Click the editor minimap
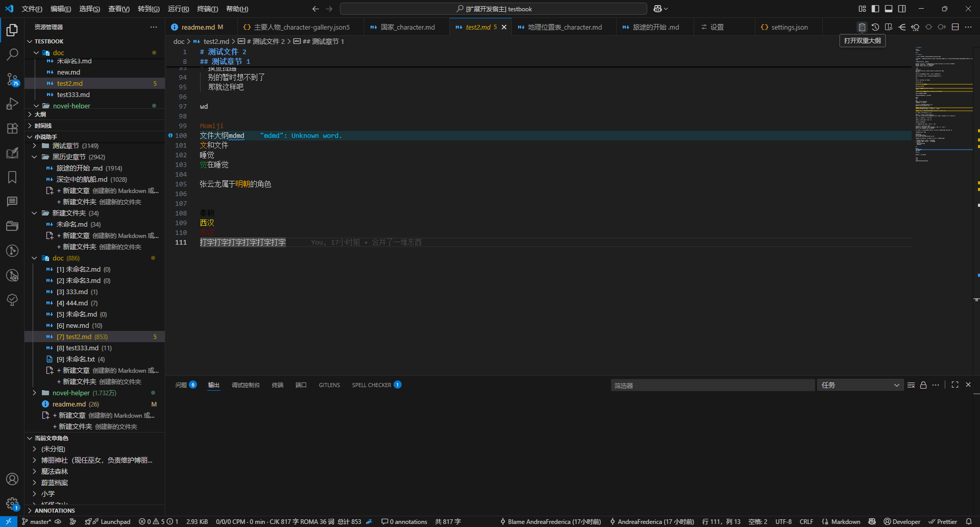This screenshot has width=980, height=527. (x=943, y=102)
